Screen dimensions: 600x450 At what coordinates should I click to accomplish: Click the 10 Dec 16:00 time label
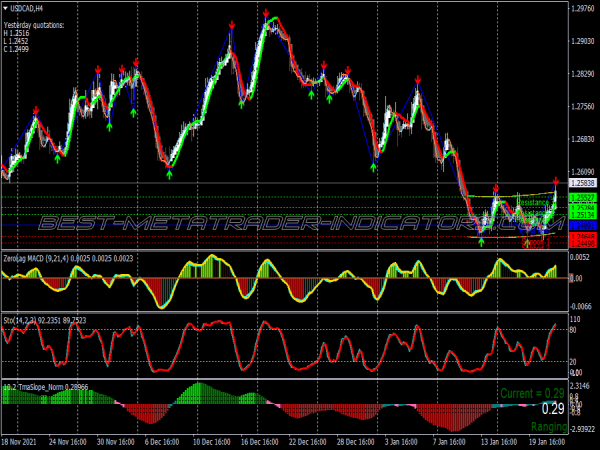pyautogui.click(x=212, y=442)
